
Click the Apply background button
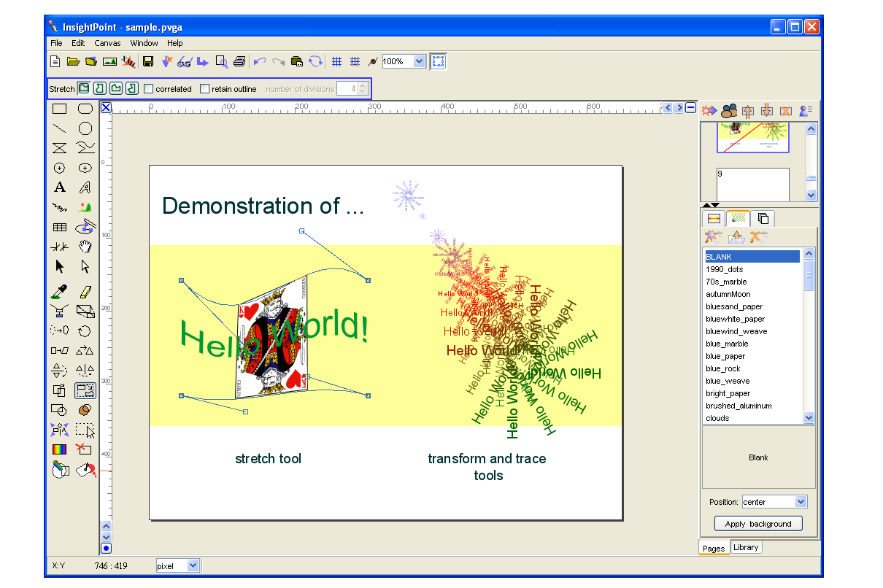pyautogui.click(x=758, y=524)
